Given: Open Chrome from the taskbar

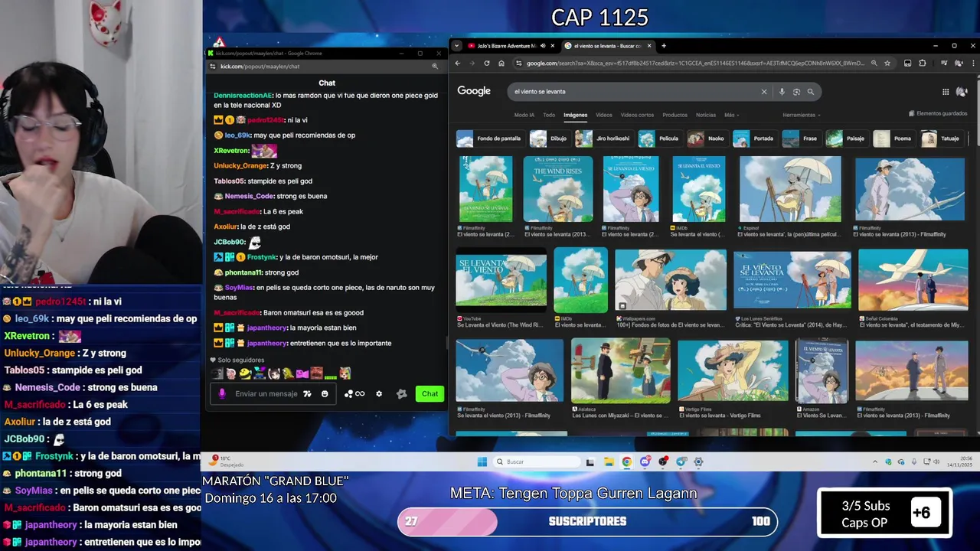Looking at the screenshot, I should [x=626, y=461].
